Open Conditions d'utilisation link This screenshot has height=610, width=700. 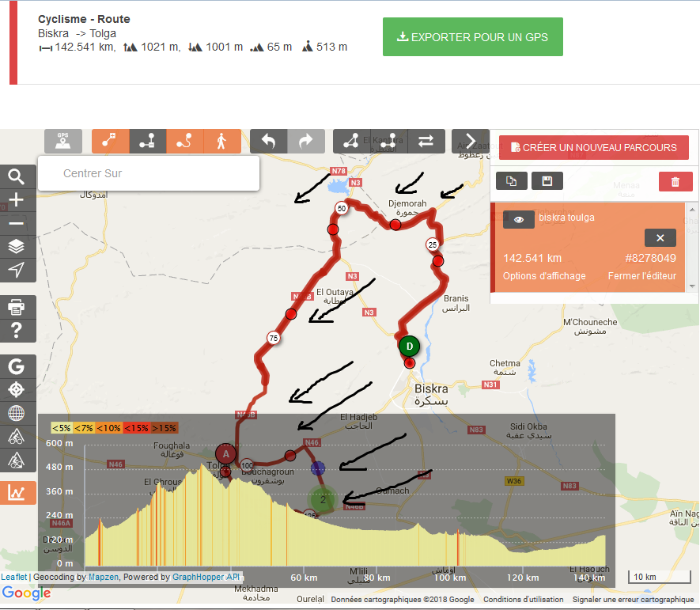click(523, 599)
